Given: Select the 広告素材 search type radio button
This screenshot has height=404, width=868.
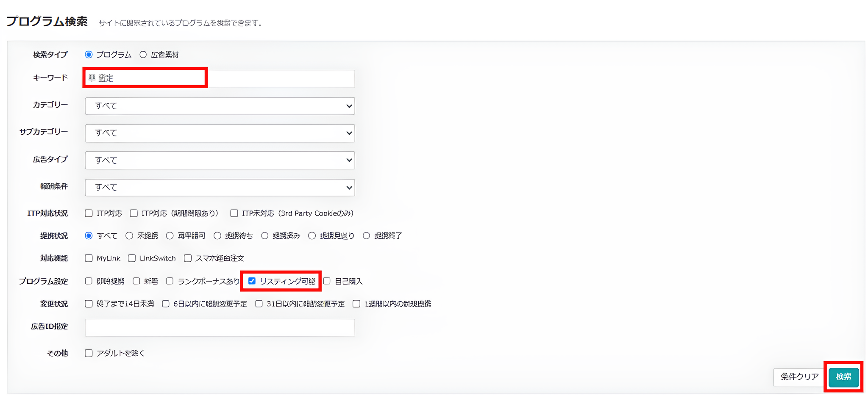Looking at the screenshot, I should 143,55.
